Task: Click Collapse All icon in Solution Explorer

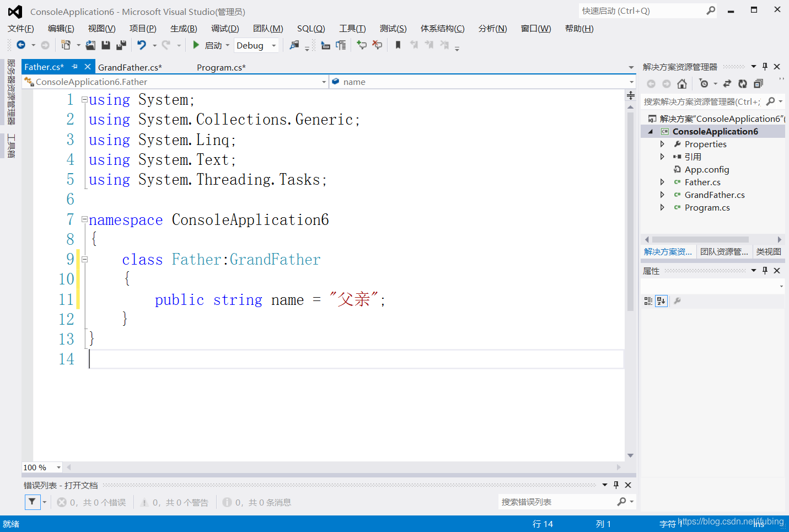Action: pyautogui.click(x=758, y=84)
